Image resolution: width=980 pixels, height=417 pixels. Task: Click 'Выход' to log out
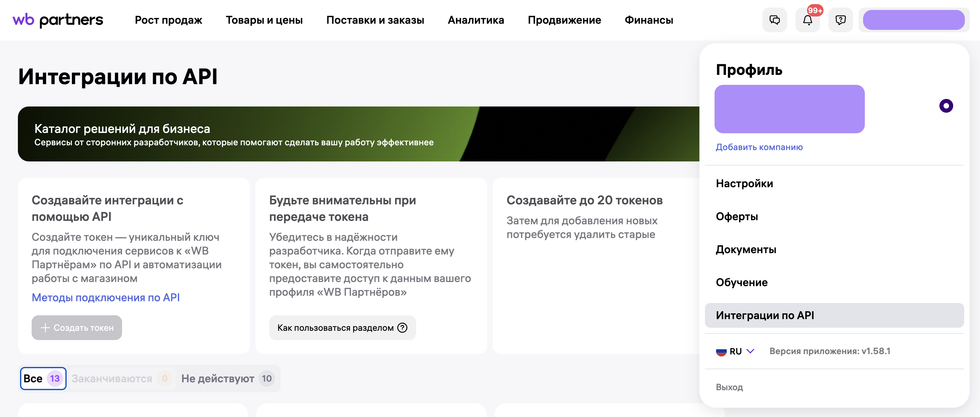[x=729, y=387]
